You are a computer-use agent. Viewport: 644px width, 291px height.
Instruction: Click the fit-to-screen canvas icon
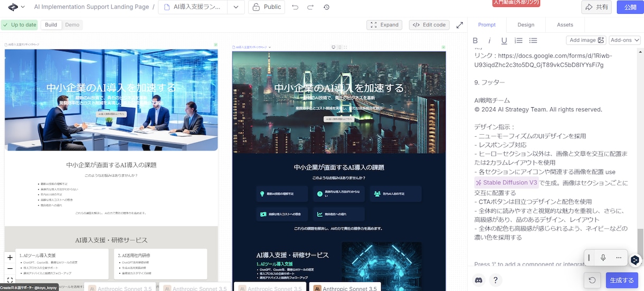10,279
